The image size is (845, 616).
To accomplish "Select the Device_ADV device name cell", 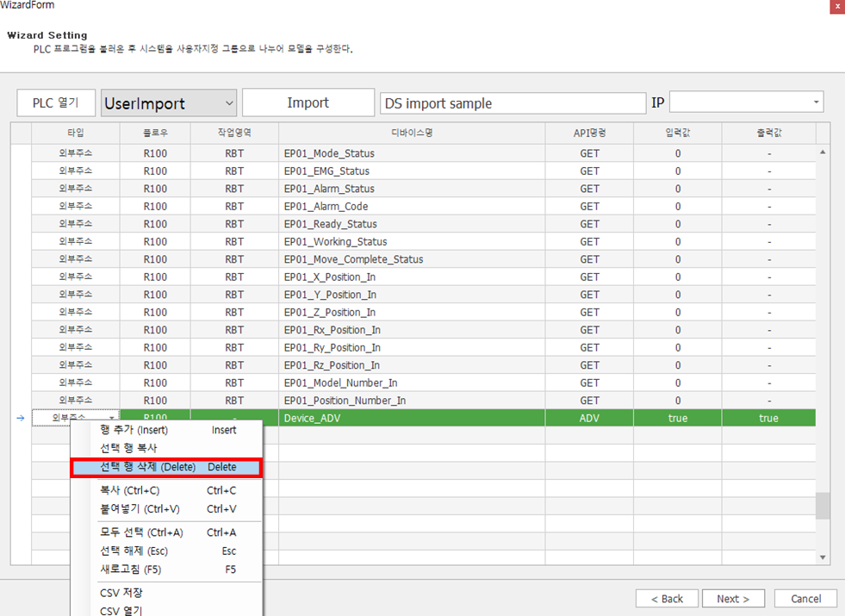I will point(412,418).
